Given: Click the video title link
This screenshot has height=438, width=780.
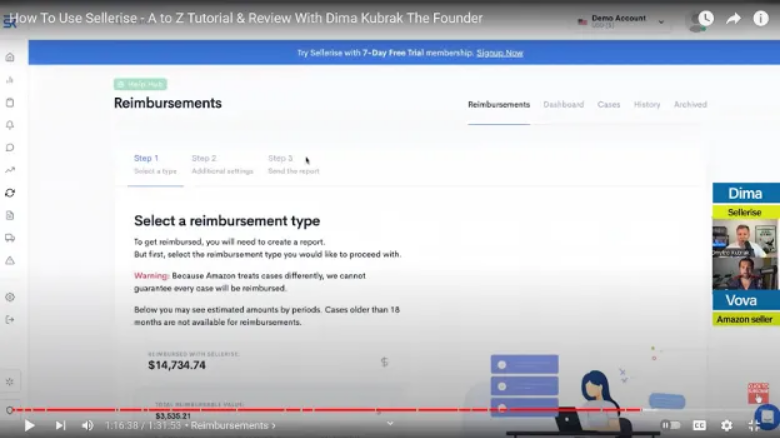Looking at the screenshot, I should coord(246,18).
